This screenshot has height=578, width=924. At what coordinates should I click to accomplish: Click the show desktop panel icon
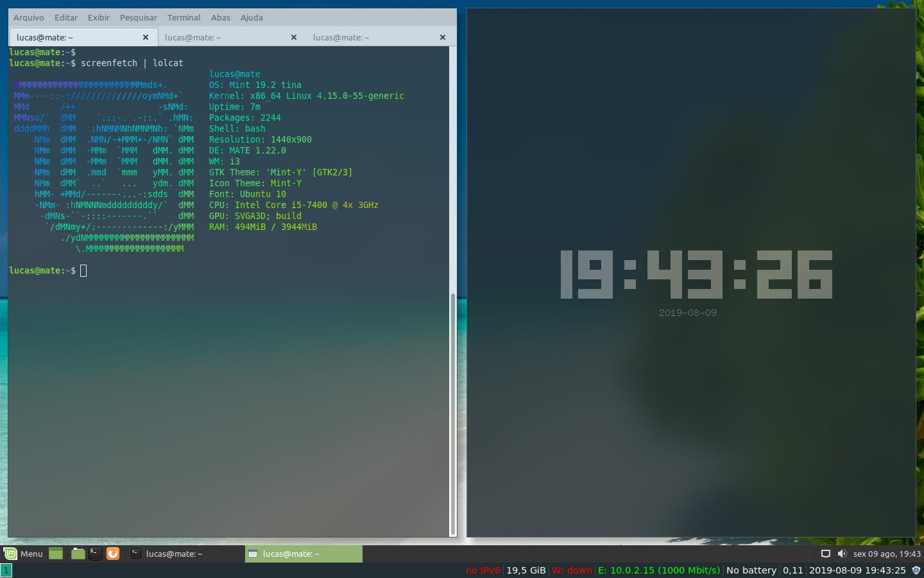(x=56, y=554)
